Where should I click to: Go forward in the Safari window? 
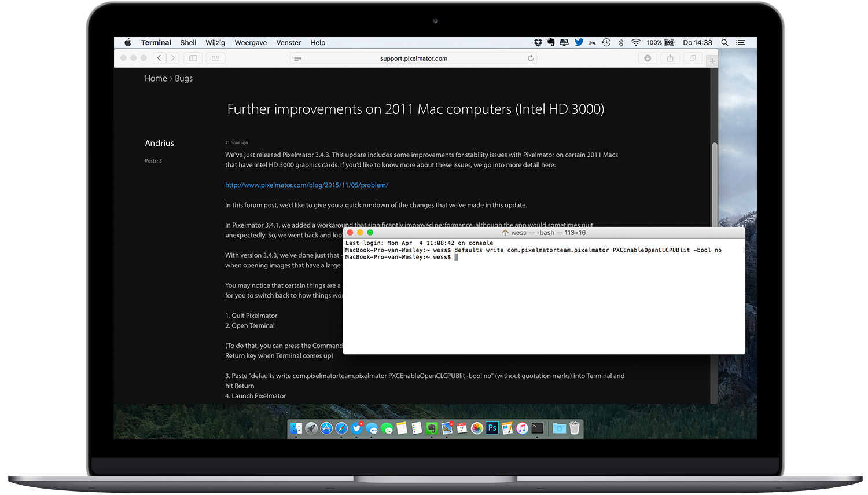coord(172,58)
